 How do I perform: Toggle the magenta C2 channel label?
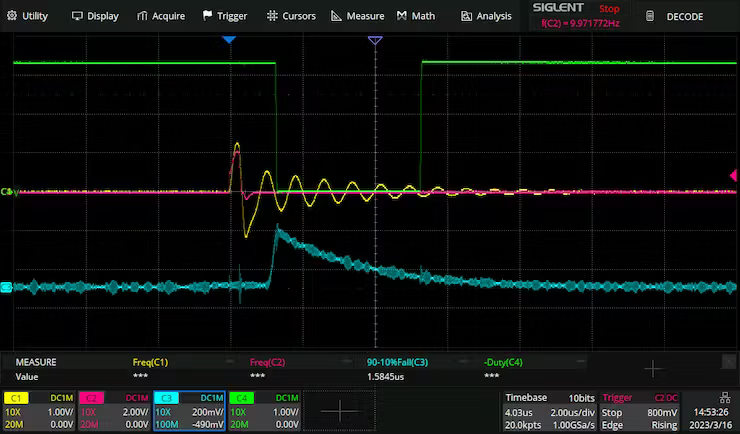tap(91, 398)
